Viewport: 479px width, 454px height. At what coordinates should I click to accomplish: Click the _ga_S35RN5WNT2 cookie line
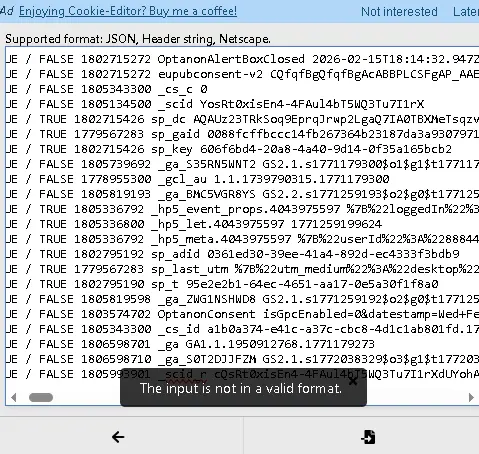click(242, 164)
